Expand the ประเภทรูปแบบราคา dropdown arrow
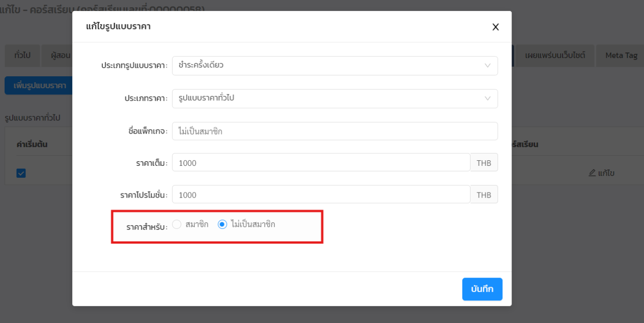Image resolution: width=644 pixels, height=323 pixels. pos(488,66)
